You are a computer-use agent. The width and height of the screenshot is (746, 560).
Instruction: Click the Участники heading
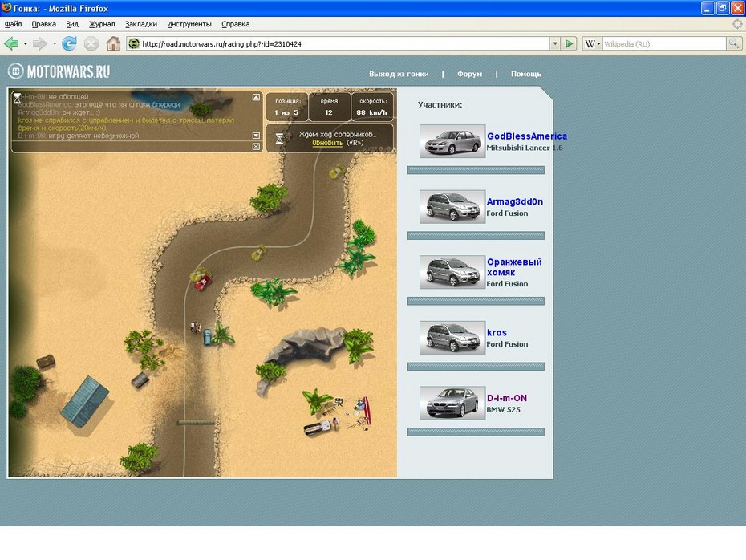[x=440, y=104]
